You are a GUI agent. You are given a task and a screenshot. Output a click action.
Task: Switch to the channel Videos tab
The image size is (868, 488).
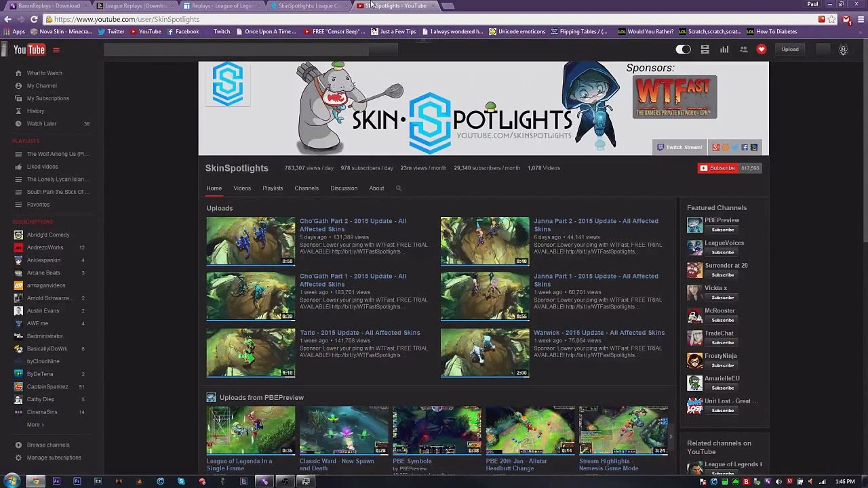coord(242,188)
